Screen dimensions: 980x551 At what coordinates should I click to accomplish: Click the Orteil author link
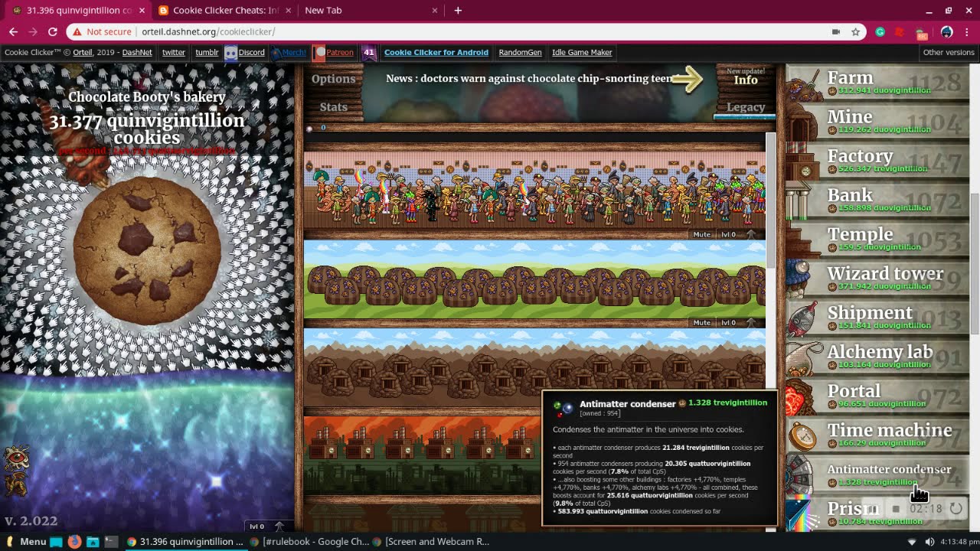tap(83, 52)
